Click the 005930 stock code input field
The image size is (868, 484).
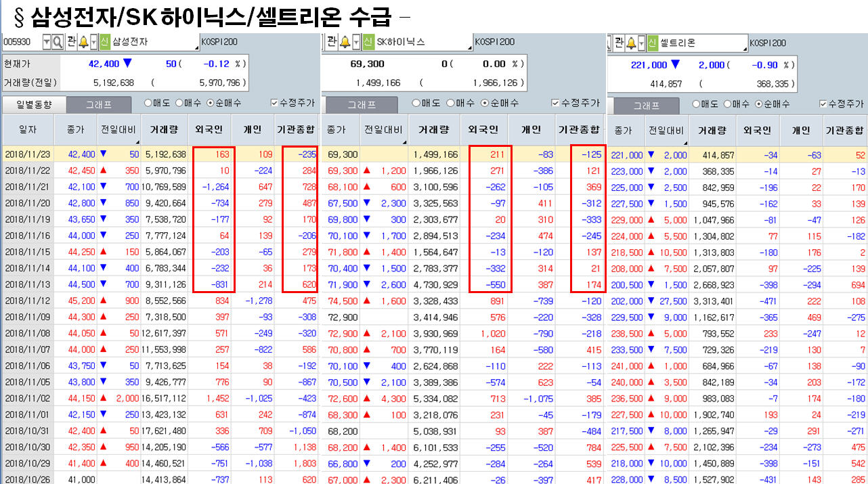coord(22,42)
